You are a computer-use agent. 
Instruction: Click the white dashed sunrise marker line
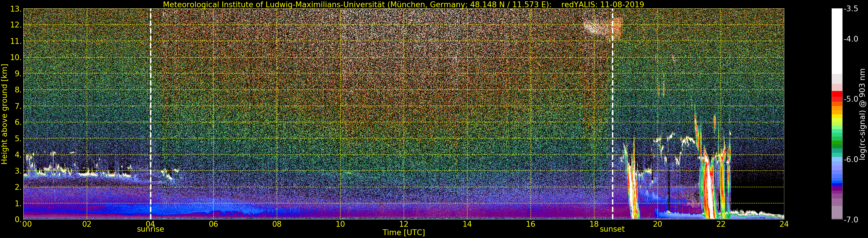tap(150, 114)
